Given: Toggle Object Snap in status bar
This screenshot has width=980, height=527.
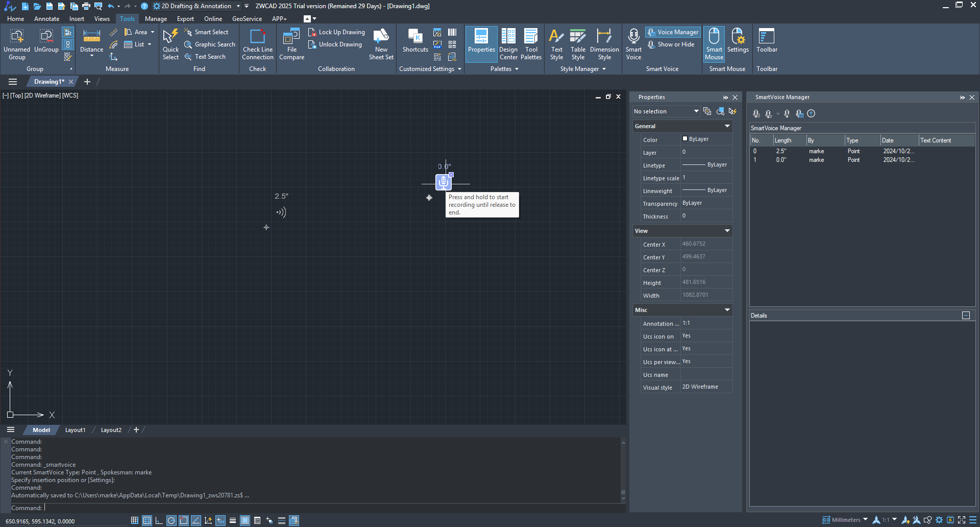Looking at the screenshot, I should click(184, 520).
